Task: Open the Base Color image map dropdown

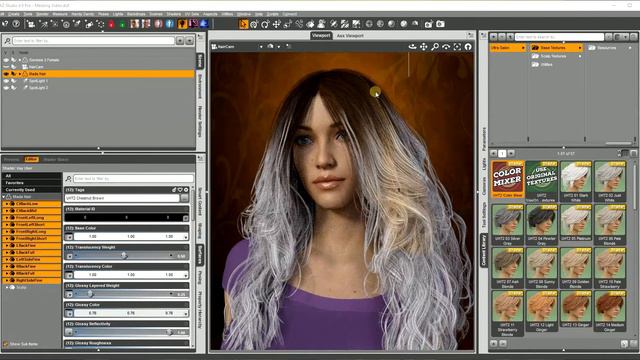Action: (x=69, y=237)
